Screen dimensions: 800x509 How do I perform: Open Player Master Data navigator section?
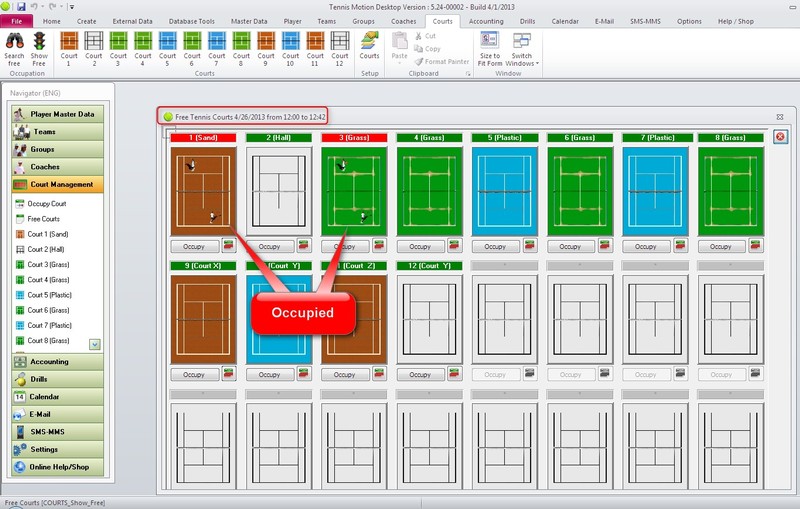(60, 114)
